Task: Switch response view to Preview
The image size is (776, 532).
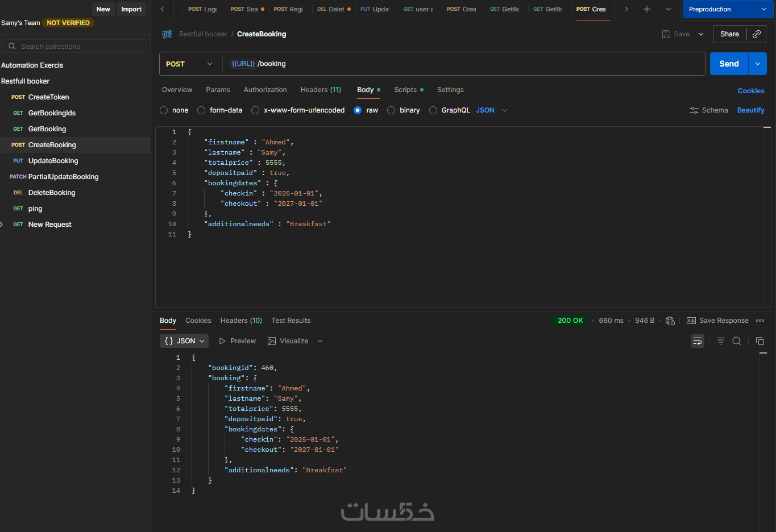Action: (238, 341)
